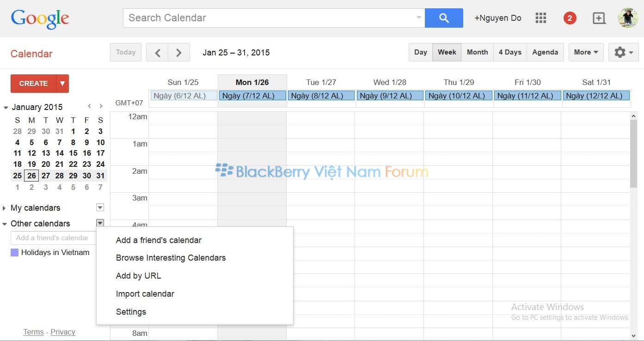Viewport: 644px width, 341px height.
Task: Collapse the Other calendars section
Action: point(5,224)
